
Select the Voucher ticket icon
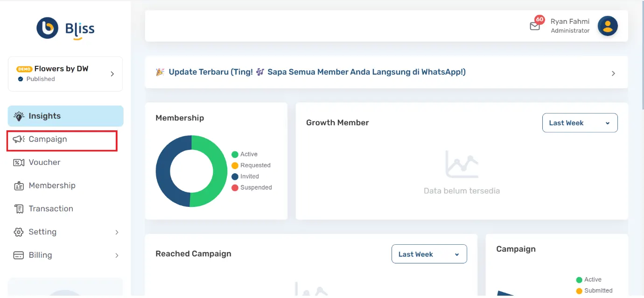coord(18,162)
